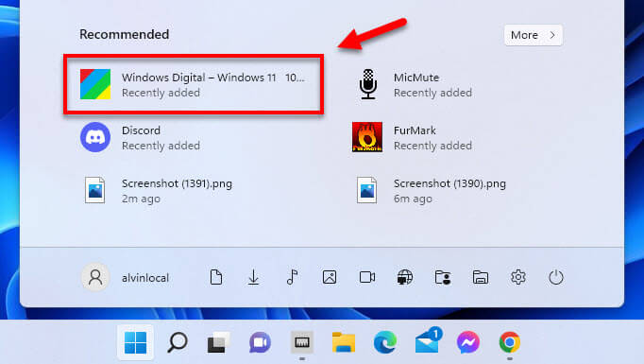Open the Downloads folder shortcut icon

pyautogui.click(x=254, y=277)
